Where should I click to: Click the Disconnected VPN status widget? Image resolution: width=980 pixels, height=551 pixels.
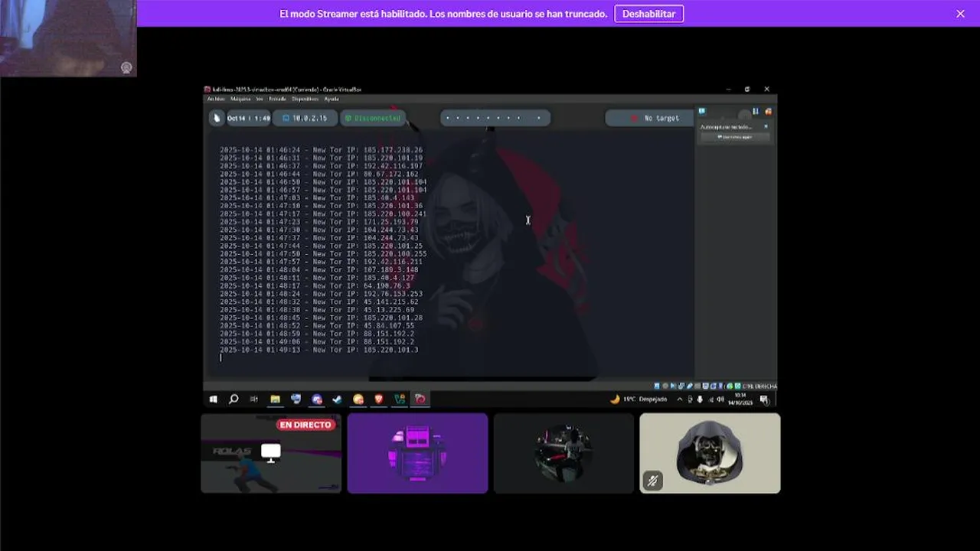pos(372,118)
